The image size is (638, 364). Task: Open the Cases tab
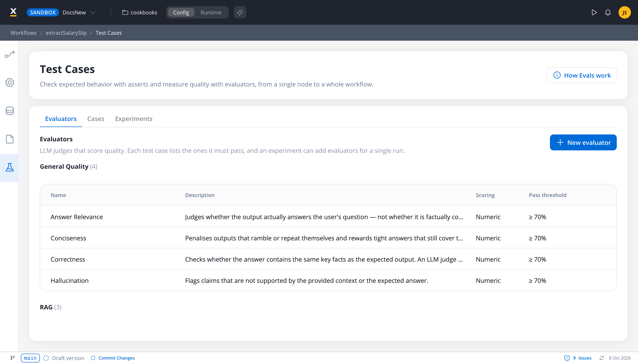[x=96, y=119]
